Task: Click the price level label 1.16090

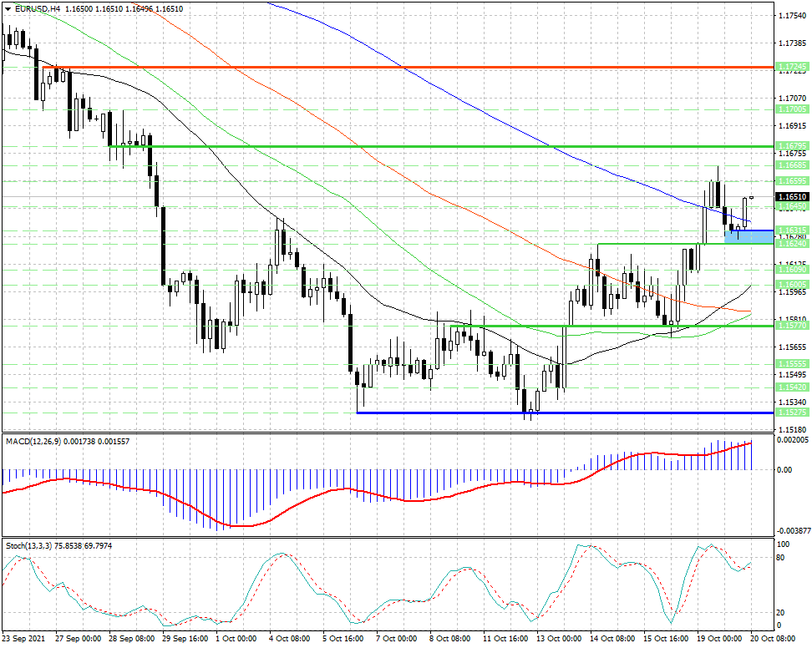Action: pos(792,270)
